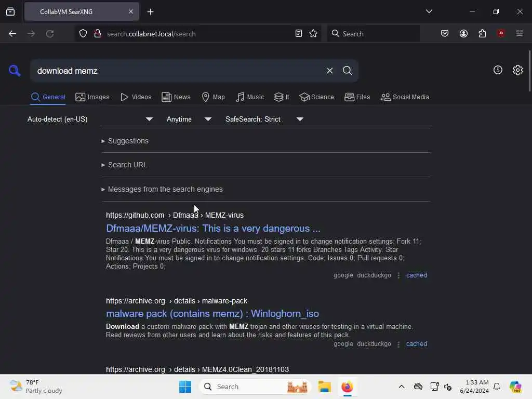Click taskbar Search box

[255, 387]
